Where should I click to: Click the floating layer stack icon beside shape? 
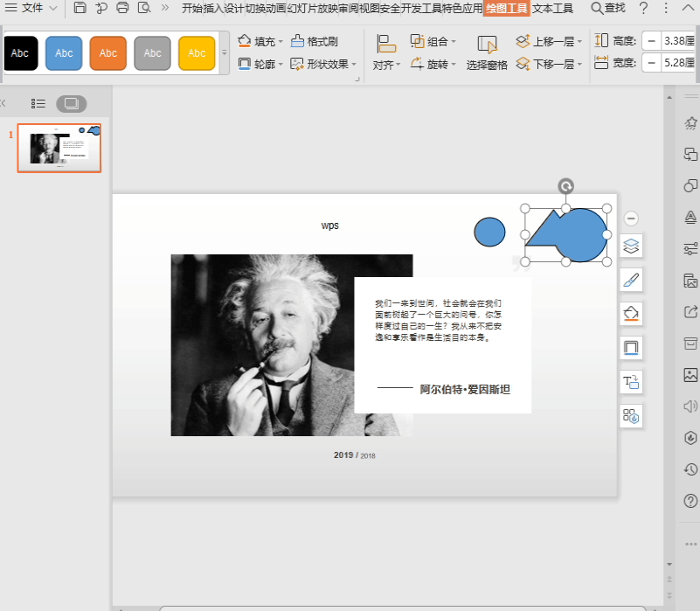(x=631, y=246)
